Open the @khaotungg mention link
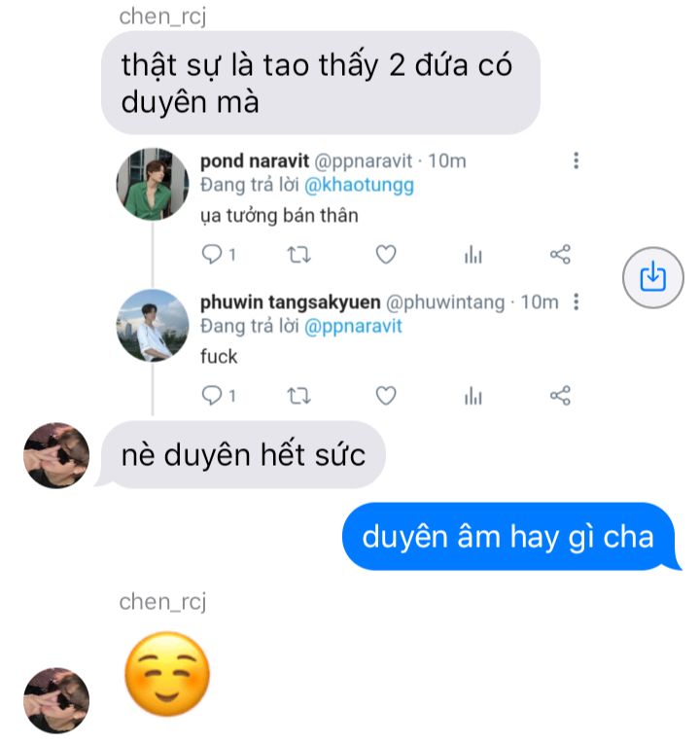 [x=359, y=185]
